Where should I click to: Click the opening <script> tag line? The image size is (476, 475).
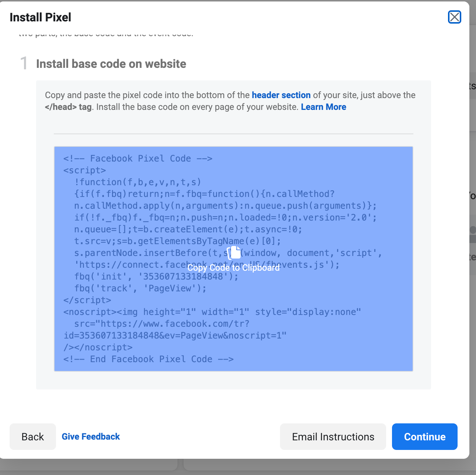click(x=85, y=170)
